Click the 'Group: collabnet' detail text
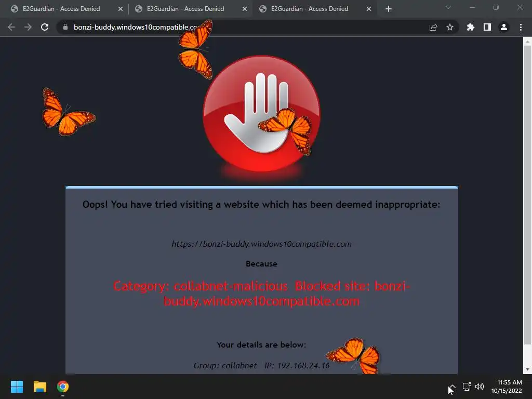Viewport: 532px width, 399px height. point(225,365)
